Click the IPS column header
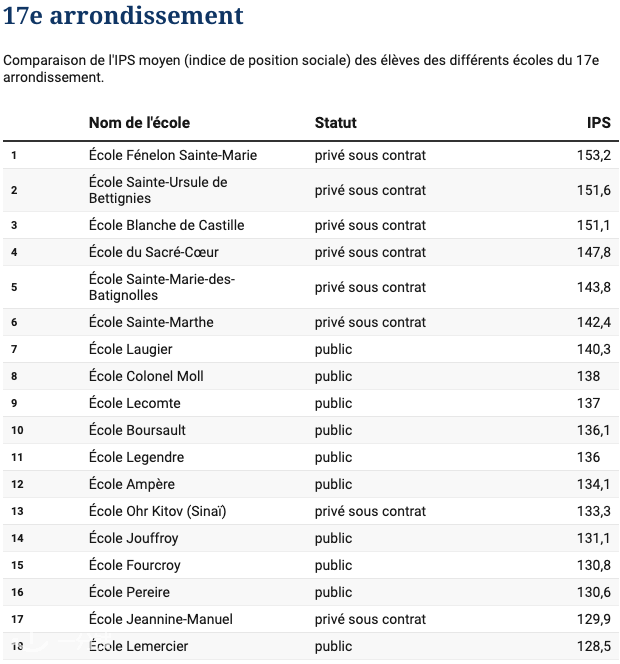 click(598, 123)
